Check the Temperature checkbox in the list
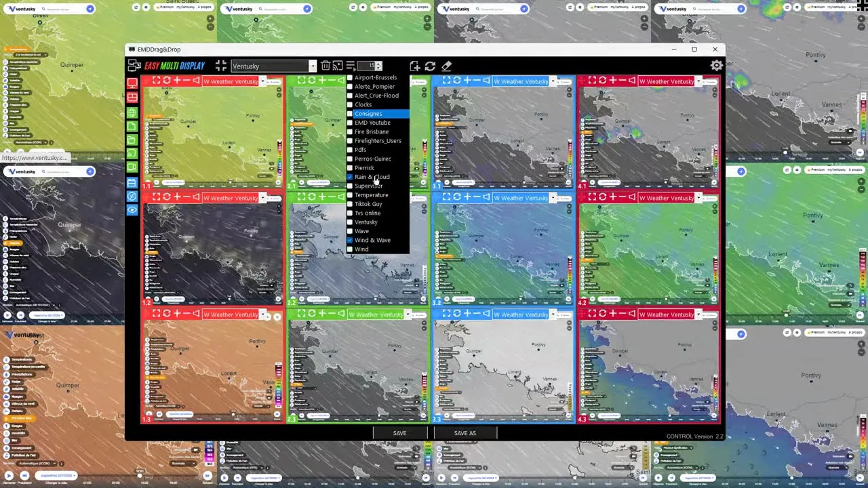 click(350, 195)
